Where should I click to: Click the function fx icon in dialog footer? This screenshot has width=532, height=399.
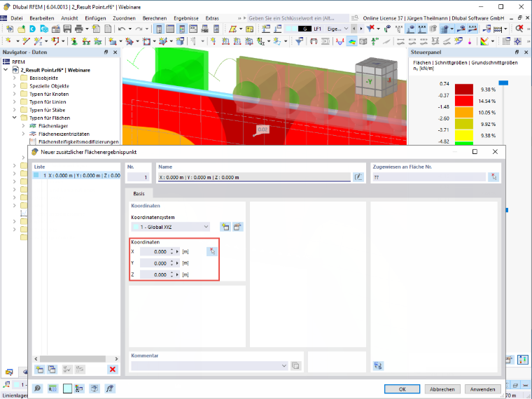pyautogui.click(x=110, y=388)
